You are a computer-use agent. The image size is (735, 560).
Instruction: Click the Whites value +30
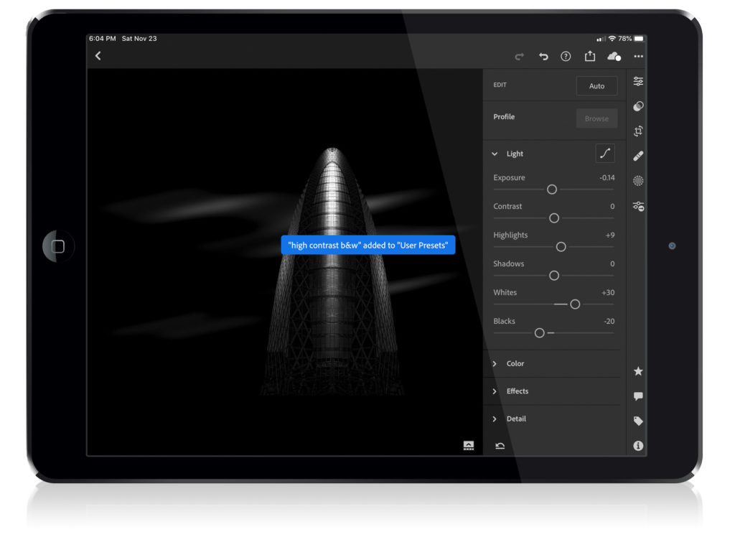point(608,293)
